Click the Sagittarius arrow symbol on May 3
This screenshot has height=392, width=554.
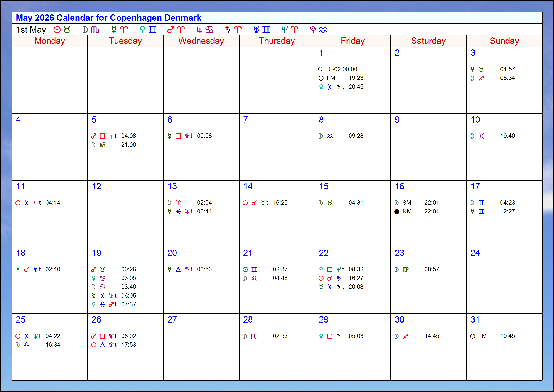[481, 78]
